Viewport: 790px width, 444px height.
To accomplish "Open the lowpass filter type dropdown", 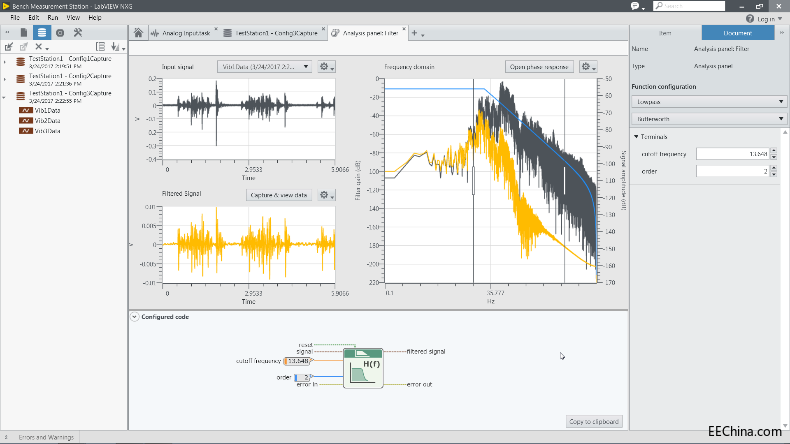I will point(708,102).
